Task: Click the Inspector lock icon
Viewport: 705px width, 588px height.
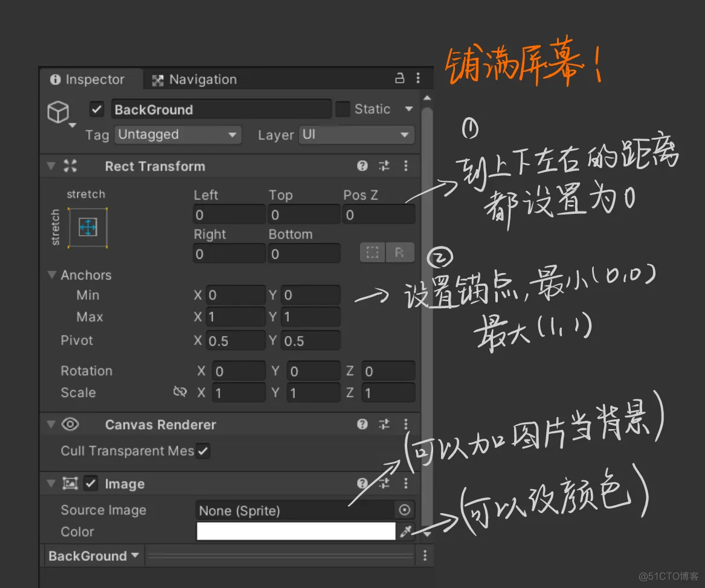Action: (x=399, y=79)
